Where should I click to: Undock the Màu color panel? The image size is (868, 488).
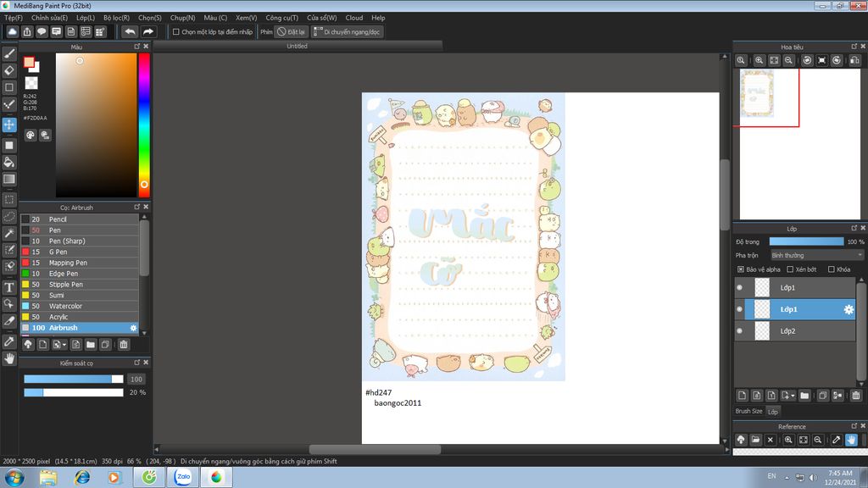(136, 47)
